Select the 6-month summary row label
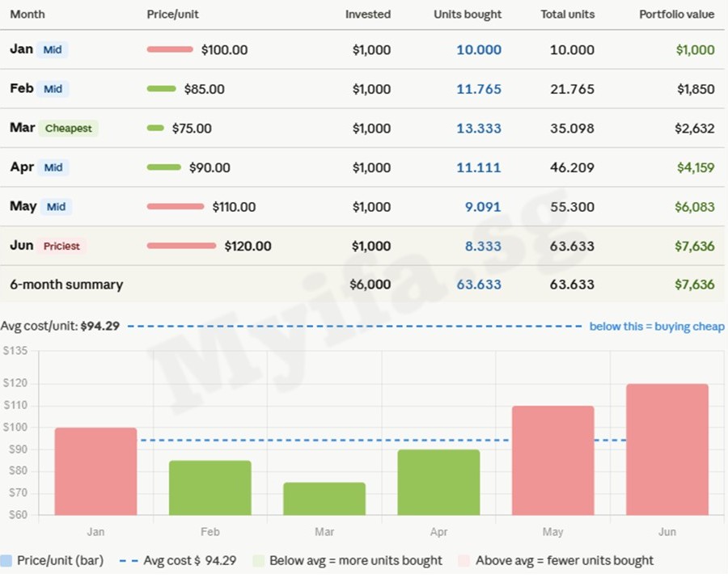The width and height of the screenshot is (728, 582). click(66, 285)
